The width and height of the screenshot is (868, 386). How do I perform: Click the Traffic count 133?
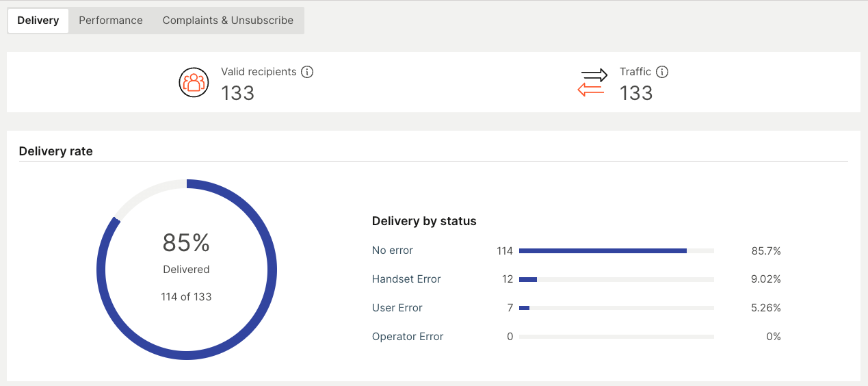tap(636, 93)
